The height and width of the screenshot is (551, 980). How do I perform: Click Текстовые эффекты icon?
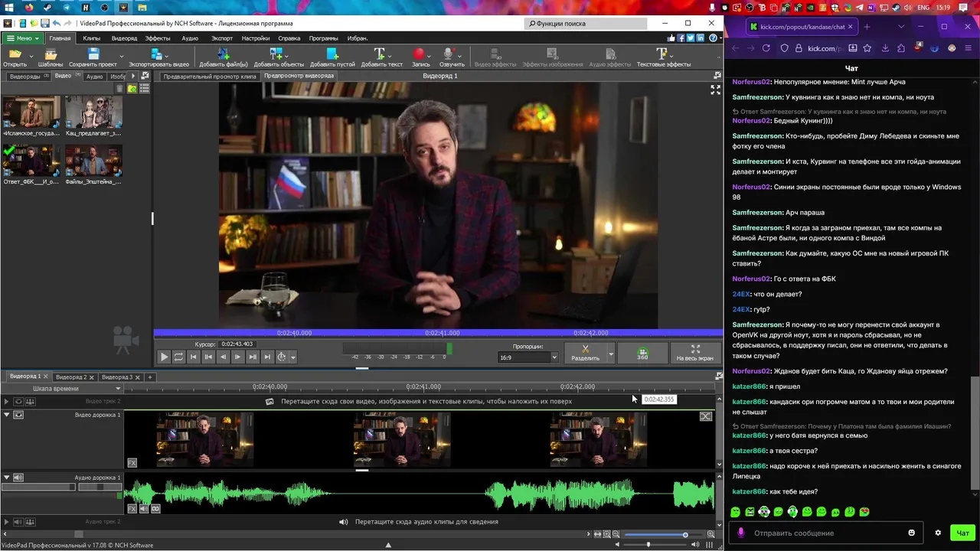662,54
